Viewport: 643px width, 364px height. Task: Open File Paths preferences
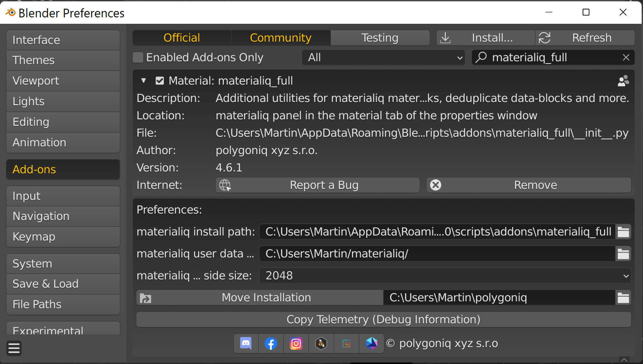tap(63, 305)
